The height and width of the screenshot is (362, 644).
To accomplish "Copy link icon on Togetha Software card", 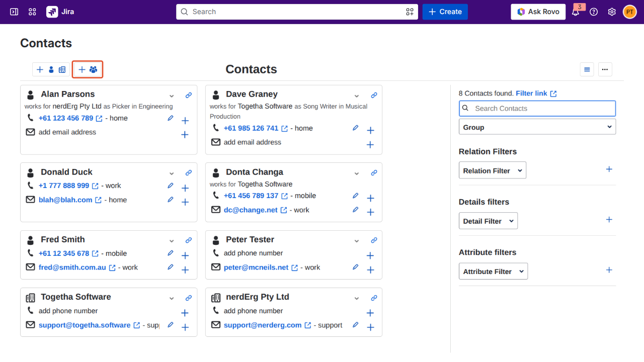I will (189, 298).
